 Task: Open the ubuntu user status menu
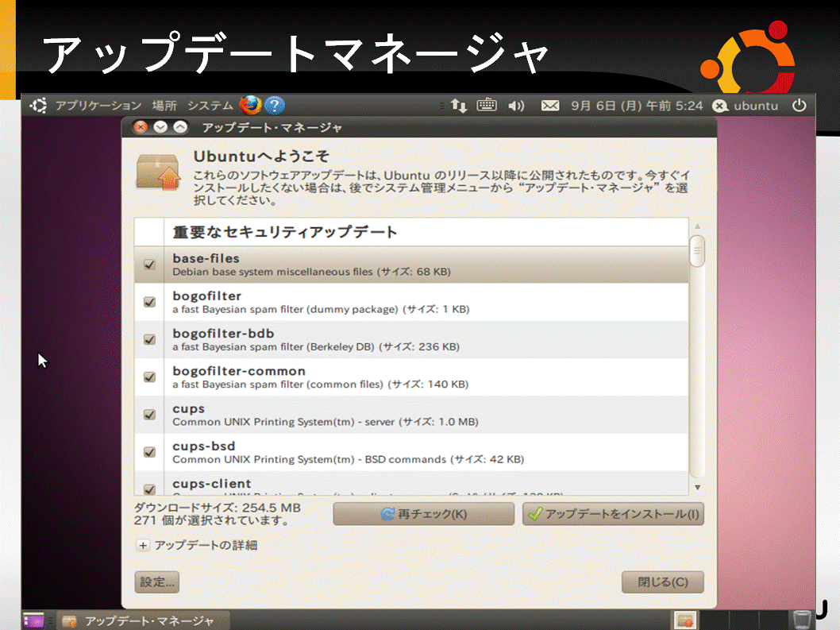pos(745,106)
